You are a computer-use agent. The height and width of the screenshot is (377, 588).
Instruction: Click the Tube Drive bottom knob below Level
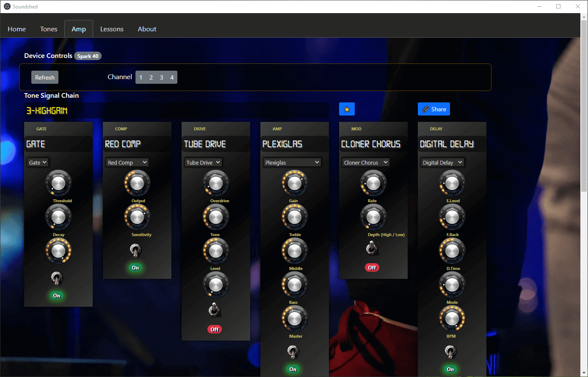(x=216, y=284)
